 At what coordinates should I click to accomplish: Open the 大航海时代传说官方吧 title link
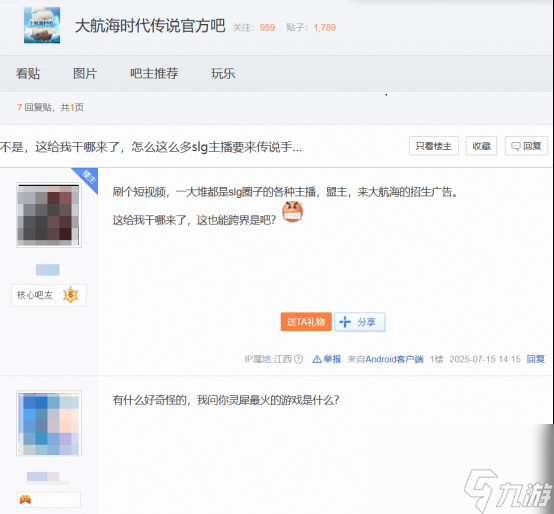[150, 26]
